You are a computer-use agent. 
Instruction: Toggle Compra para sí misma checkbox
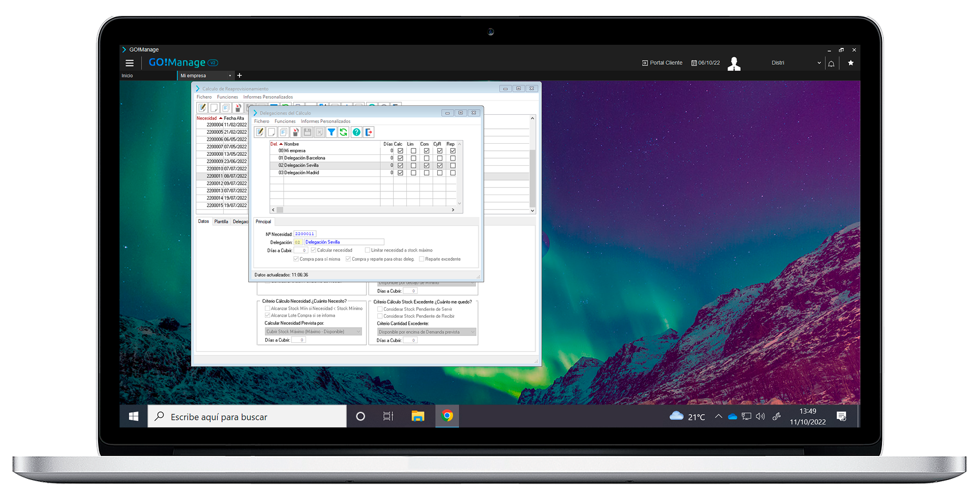coord(296,259)
